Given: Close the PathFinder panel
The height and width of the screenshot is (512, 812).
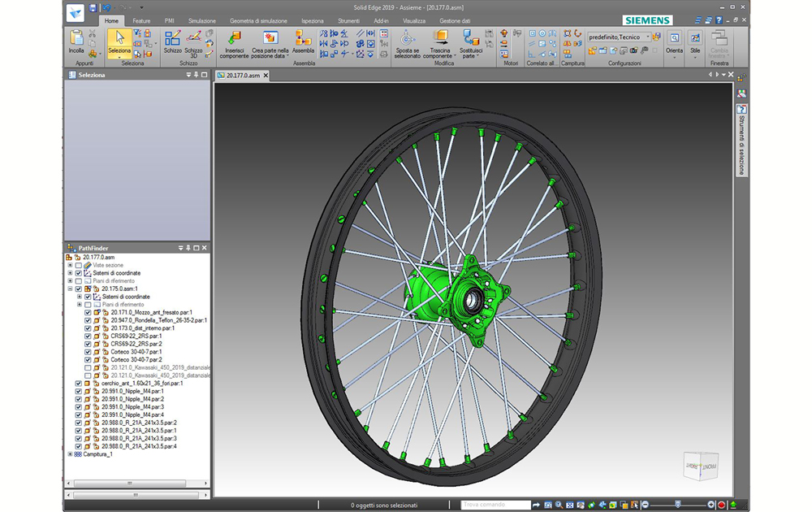Looking at the screenshot, I should [205, 248].
